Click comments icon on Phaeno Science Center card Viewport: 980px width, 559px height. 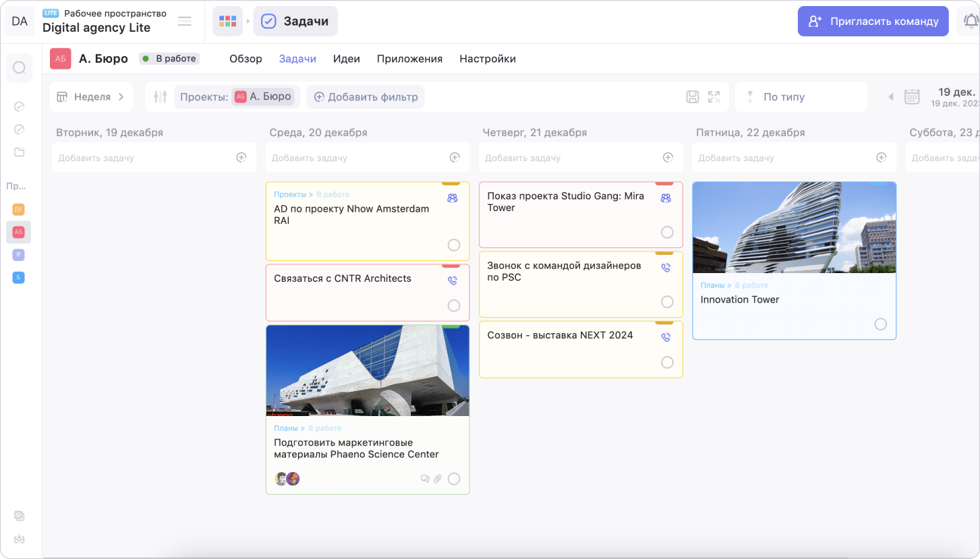425,479
